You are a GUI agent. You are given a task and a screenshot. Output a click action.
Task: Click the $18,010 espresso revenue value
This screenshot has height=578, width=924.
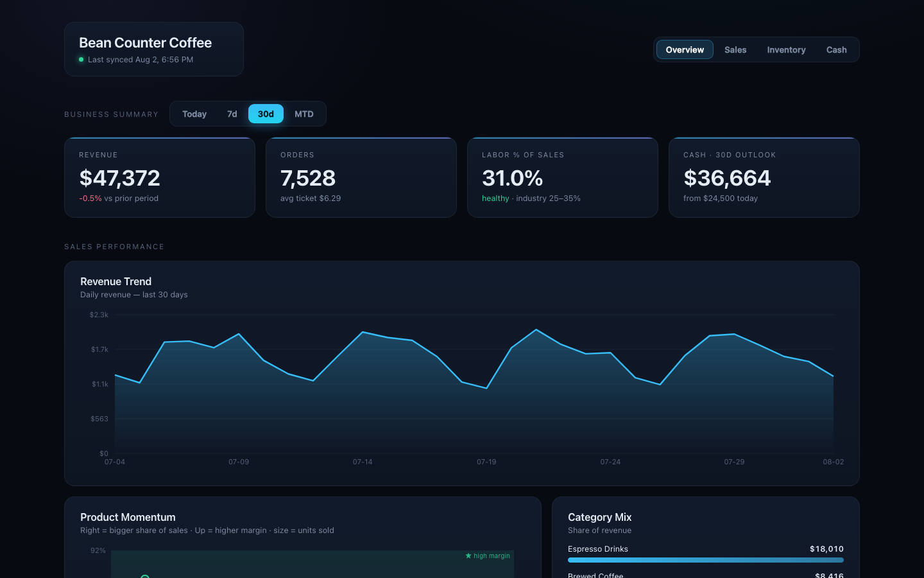point(826,549)
